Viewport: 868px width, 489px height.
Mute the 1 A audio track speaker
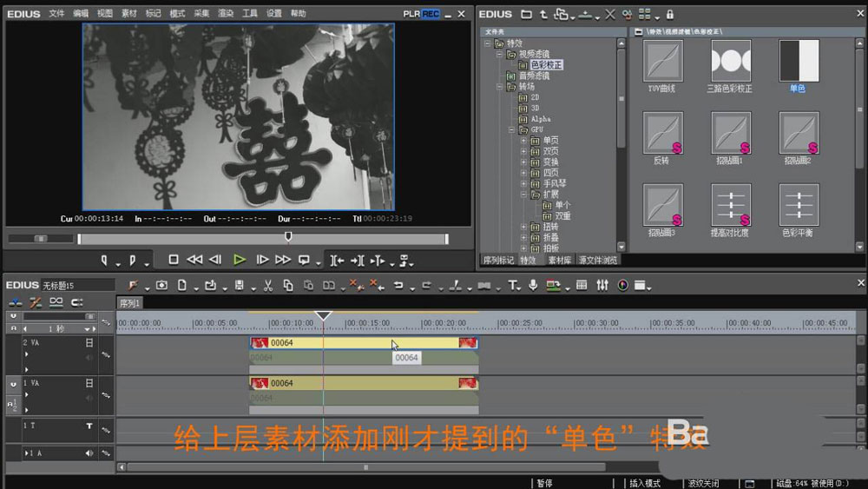click(x=89, y=453)
